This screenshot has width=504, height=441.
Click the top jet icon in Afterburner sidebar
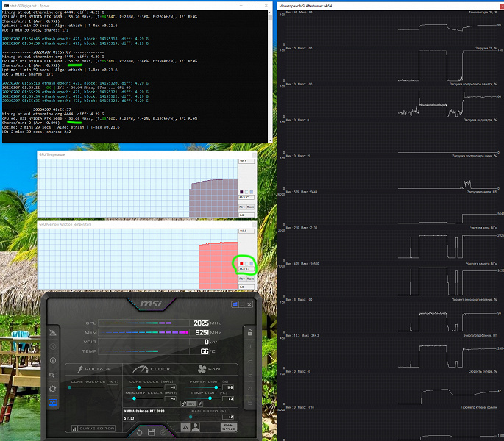(53, 332)
